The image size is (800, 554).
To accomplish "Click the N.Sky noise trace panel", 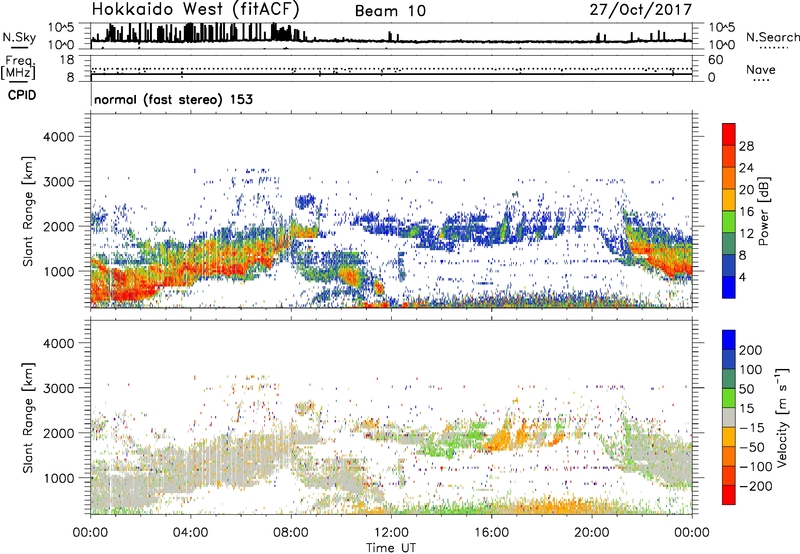I will point(391,36).
